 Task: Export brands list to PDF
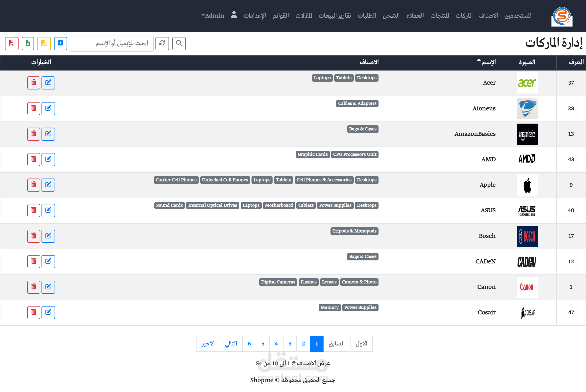coord(12,44)
